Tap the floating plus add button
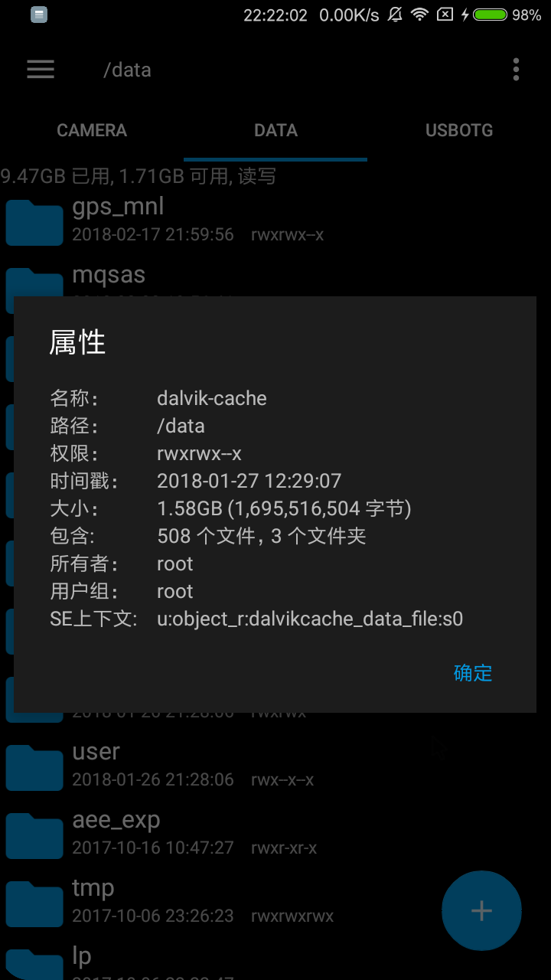This screenshot has width=551, height=980. click(x=481, y=910)
